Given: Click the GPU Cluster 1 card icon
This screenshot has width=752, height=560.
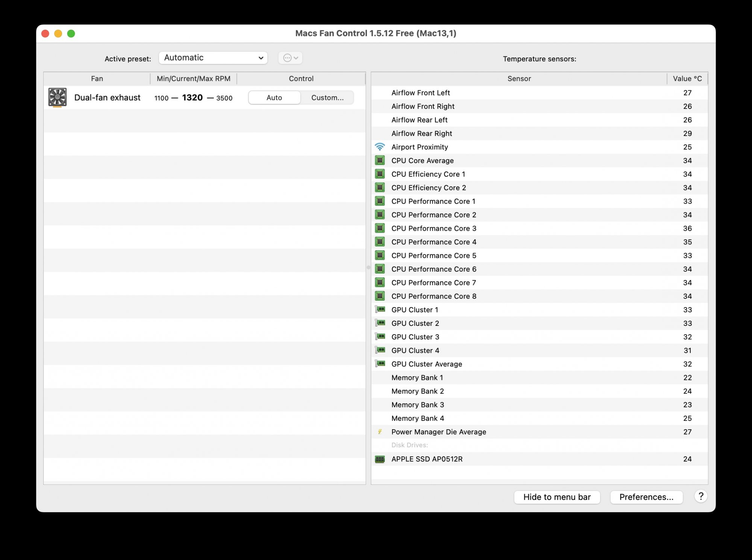Looking at the screenshot, I should 380,310.
